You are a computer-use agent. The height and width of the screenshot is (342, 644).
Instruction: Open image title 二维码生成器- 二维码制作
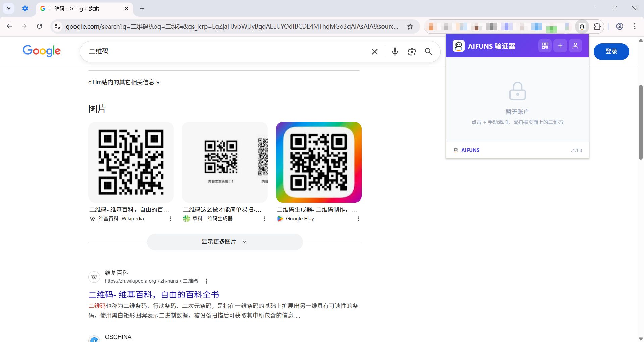[x=317, y=210]
